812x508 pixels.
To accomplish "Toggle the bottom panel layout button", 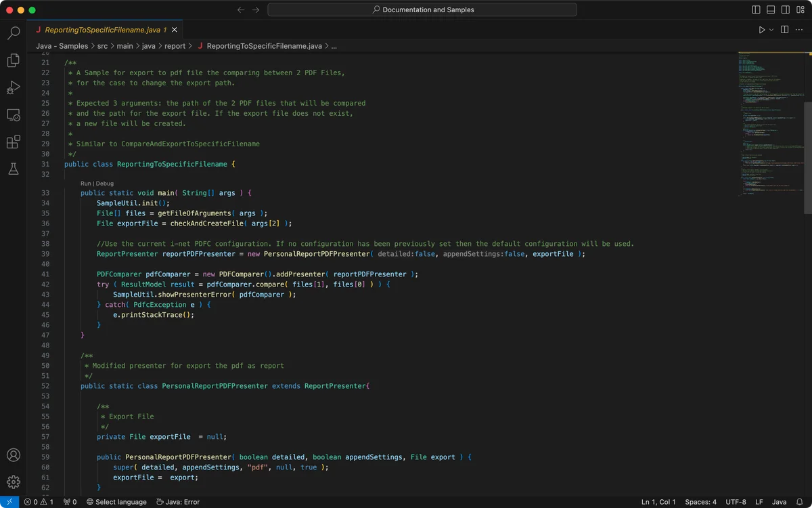I will [771, 10].
